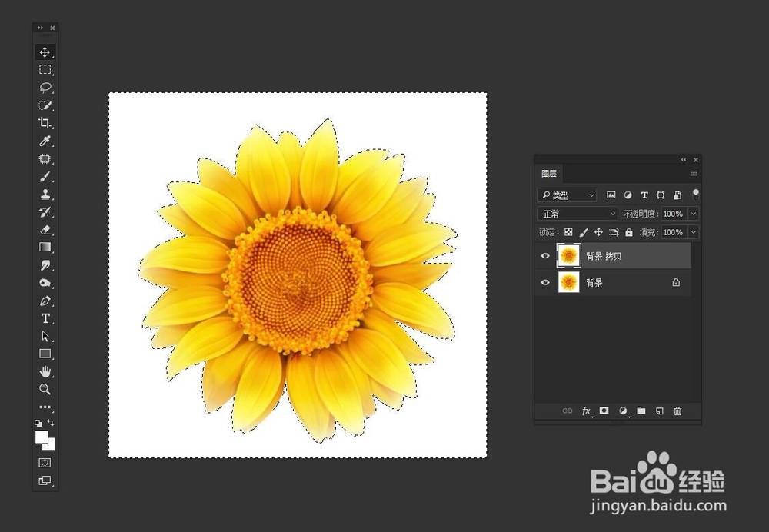Click the 填充 100% value field
The width and height of the screenshot is (769, 532).
[x=674, y=232]
